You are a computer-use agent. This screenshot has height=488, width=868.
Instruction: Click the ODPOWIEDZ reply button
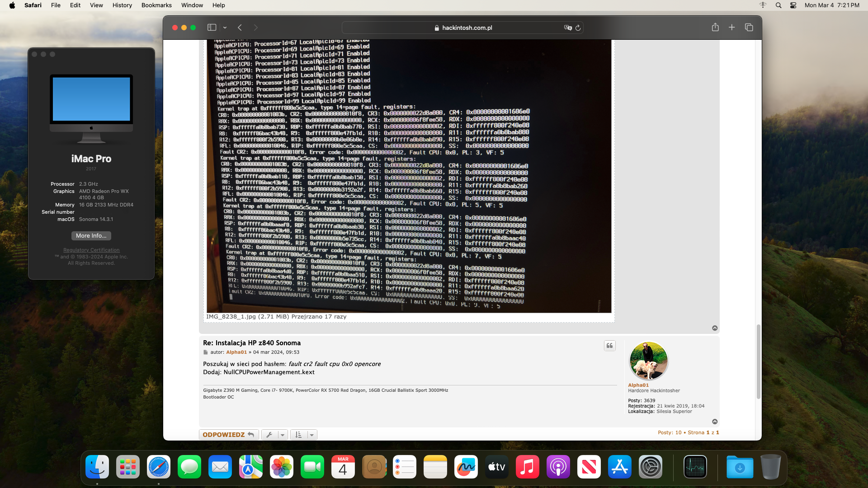[x=228, y=435]
